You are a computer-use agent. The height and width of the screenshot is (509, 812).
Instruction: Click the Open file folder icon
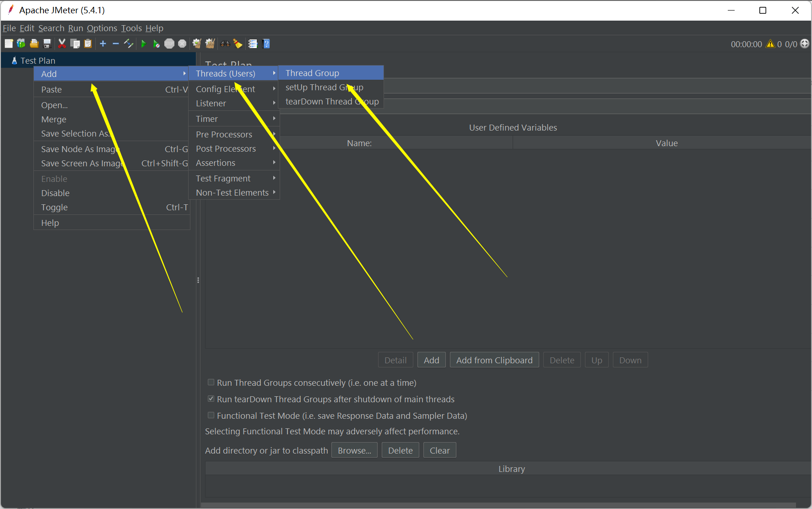(x=34, y=44)
